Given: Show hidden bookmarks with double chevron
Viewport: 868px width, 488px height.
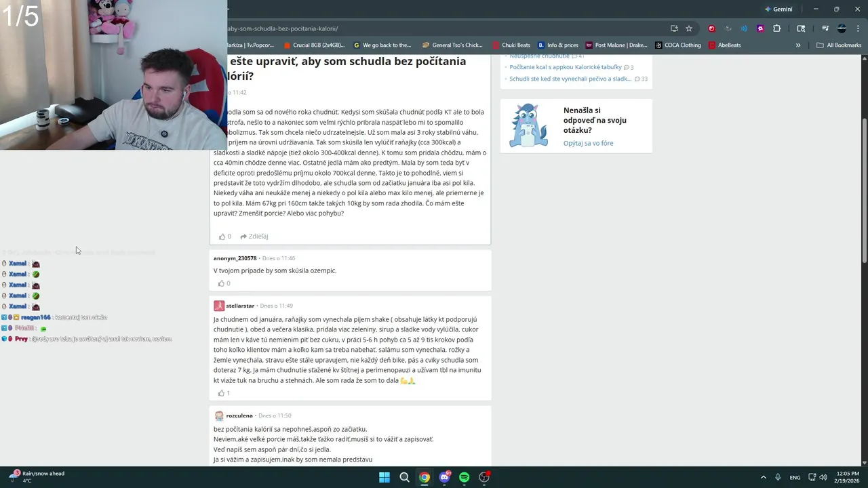Looking at the screenshot, I should click(x=798, y=45).
